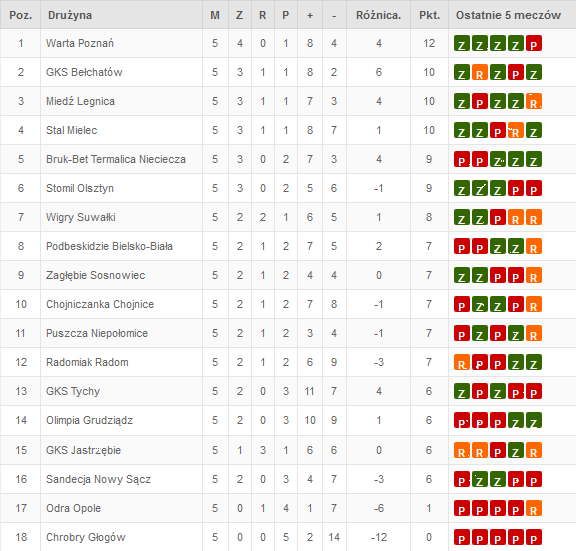Click Miedź Legnica's red P result badge

(x=480, y=101)
